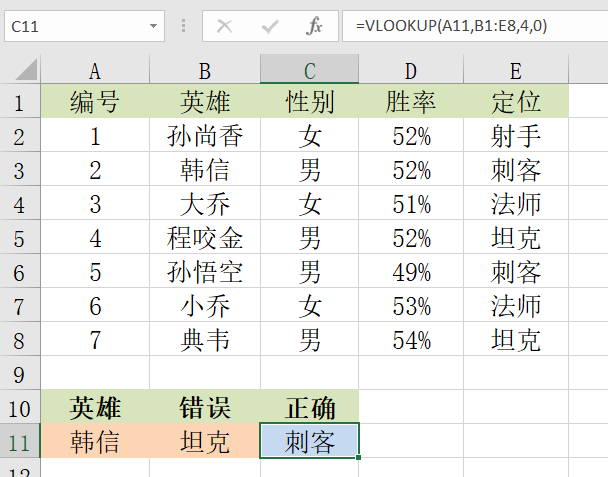608x477 pixels.
Task: Click the fill handle of cell C11
Action: pos(358,458)
